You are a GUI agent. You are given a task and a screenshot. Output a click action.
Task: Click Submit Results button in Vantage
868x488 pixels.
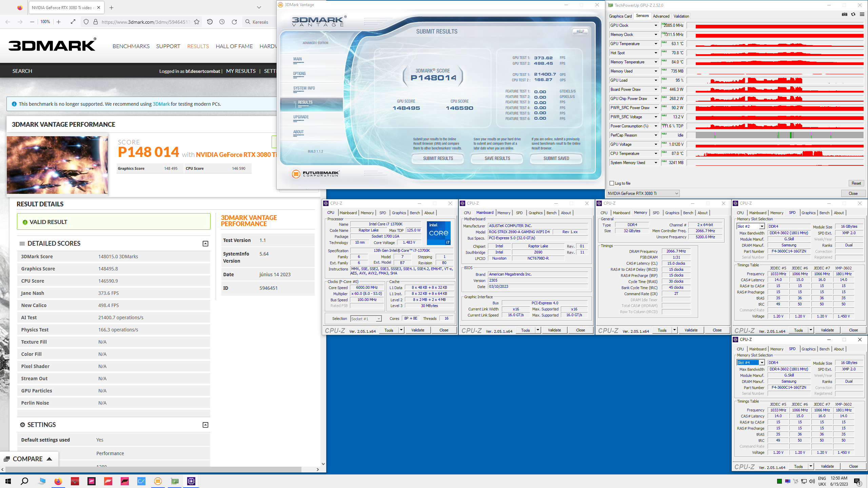point(438,158)
